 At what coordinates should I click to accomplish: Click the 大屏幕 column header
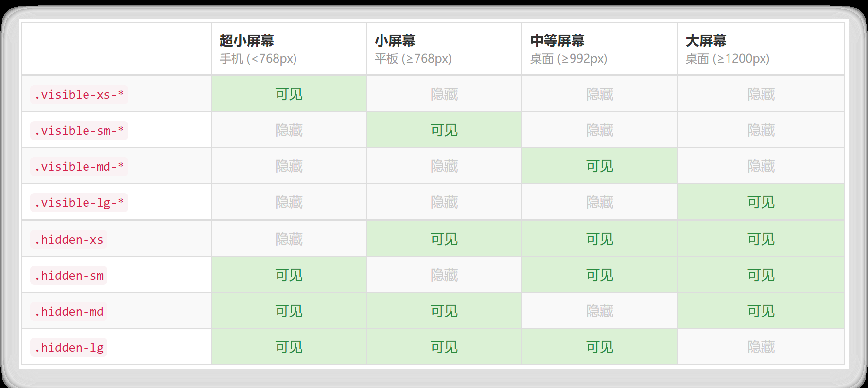tap(761, 49)
